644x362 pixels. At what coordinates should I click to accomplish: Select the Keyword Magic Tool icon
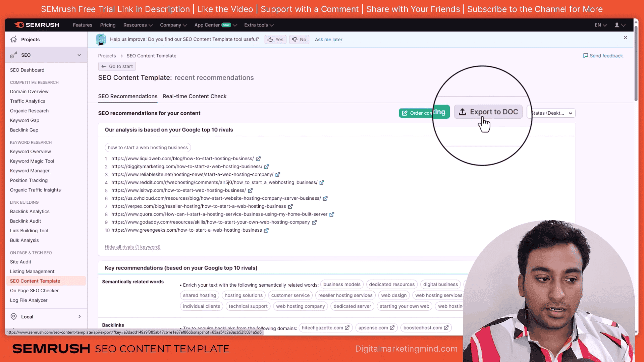(32, 161)
